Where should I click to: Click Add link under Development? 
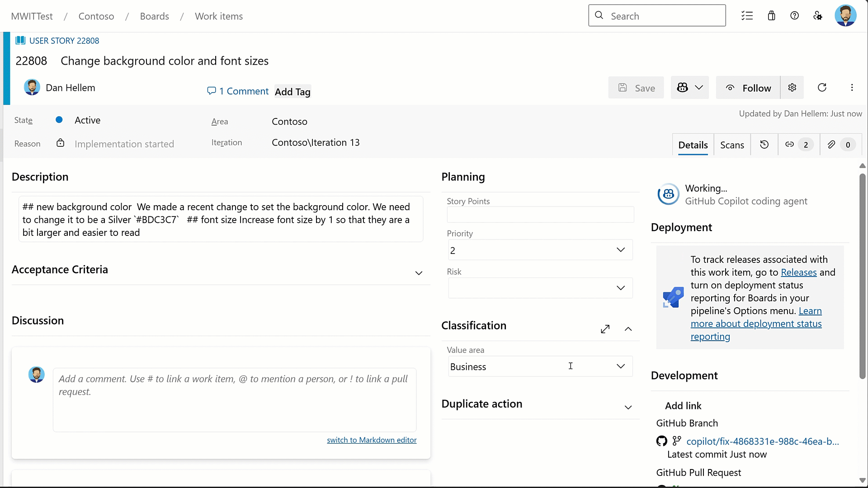coord(683,406)
